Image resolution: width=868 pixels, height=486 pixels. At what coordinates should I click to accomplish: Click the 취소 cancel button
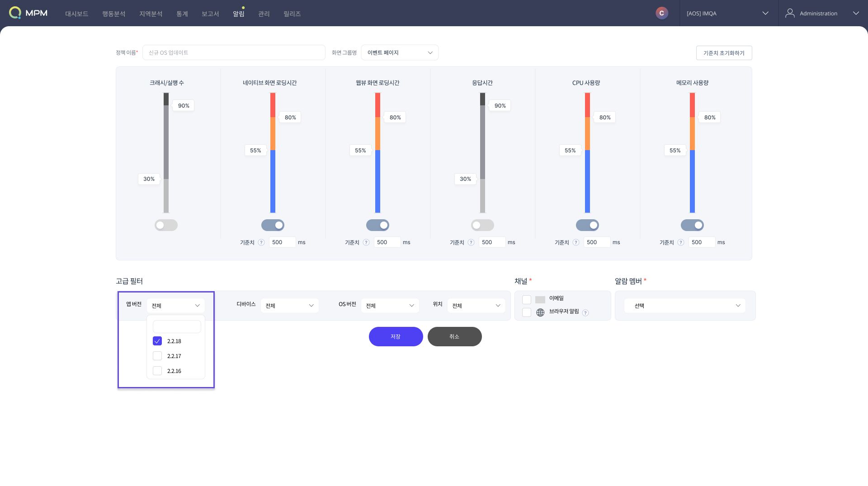pyautogui.click(x=454, y=336)
